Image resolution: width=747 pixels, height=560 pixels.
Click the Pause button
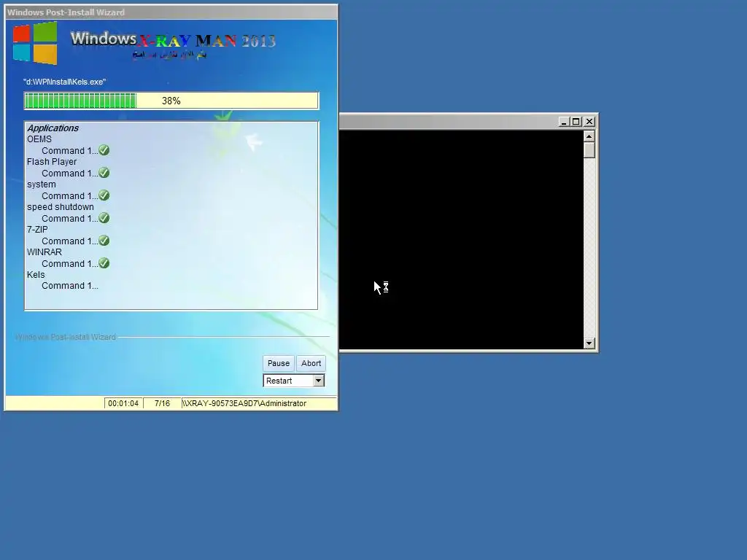tap(278, 363)
